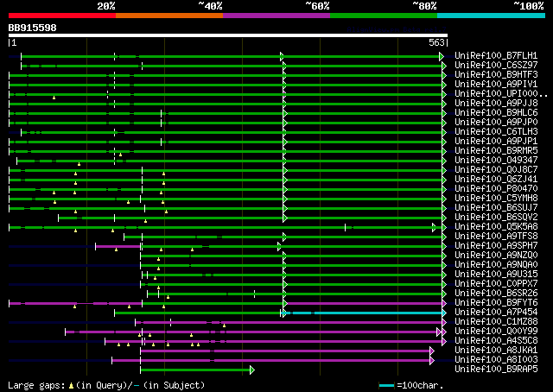Open the truncated UniRef100_UPI000.. entry
This screenshot has width=553, height=392.
(501, 94)
